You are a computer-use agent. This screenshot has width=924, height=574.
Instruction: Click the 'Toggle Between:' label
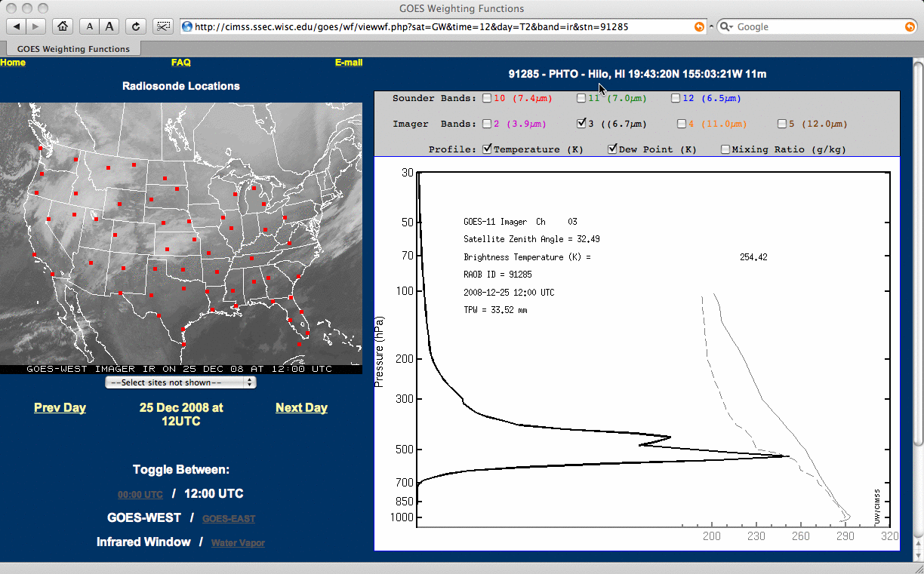point(181,470)
